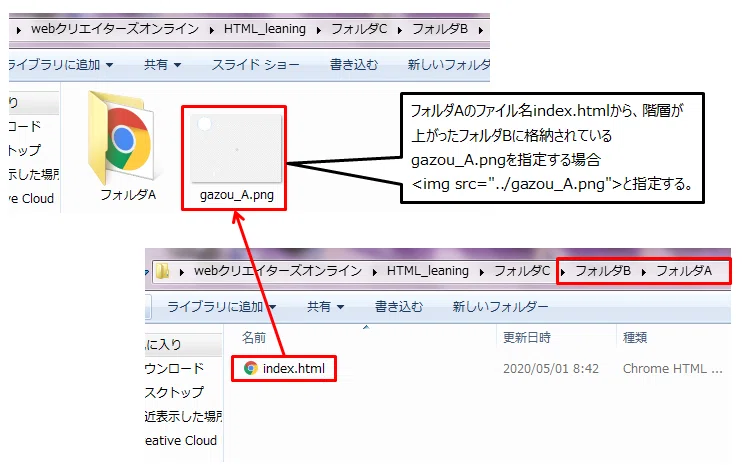
Task: Select ロード item in upper window sidebar
Action: point(25,126)
